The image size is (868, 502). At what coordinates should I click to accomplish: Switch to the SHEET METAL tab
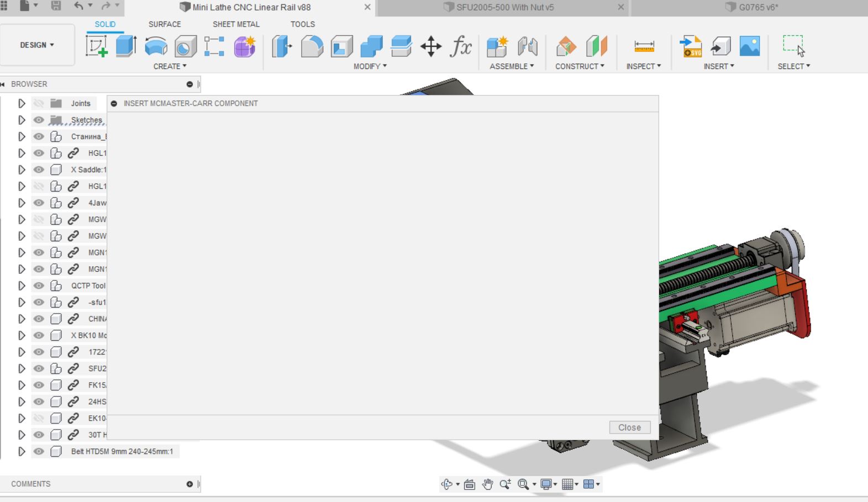click(236, 24)
